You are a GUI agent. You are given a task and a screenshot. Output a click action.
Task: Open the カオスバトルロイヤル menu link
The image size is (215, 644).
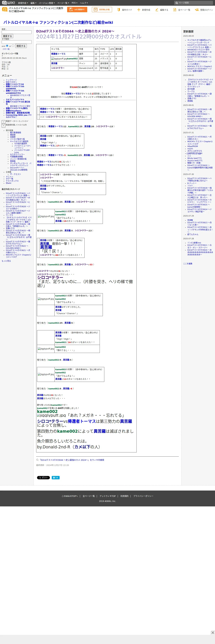click(15, 99)
